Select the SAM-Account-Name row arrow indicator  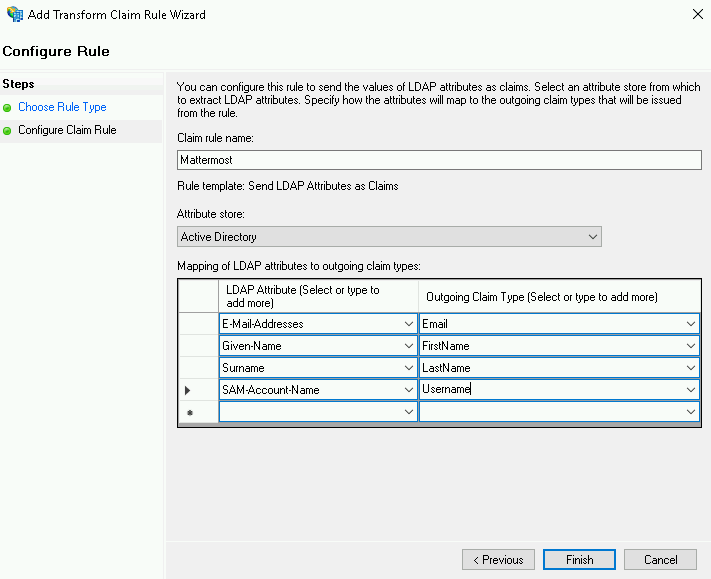pyautogui.click(x=188, y=390)
